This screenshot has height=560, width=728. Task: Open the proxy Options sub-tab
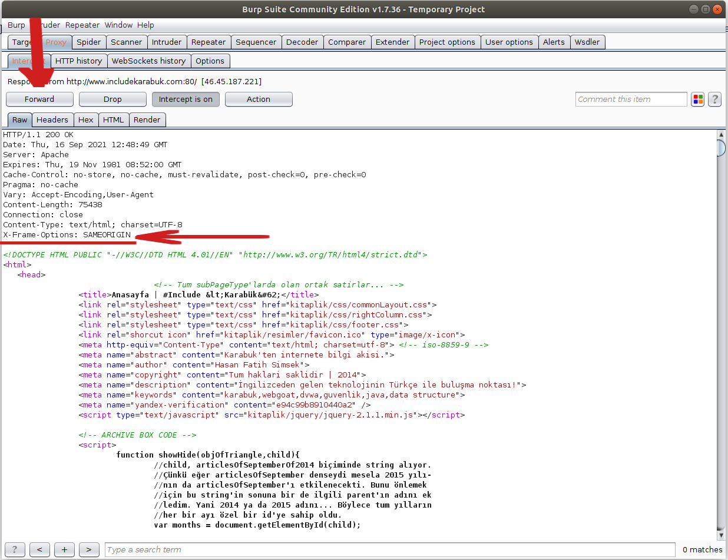(210, 61)
